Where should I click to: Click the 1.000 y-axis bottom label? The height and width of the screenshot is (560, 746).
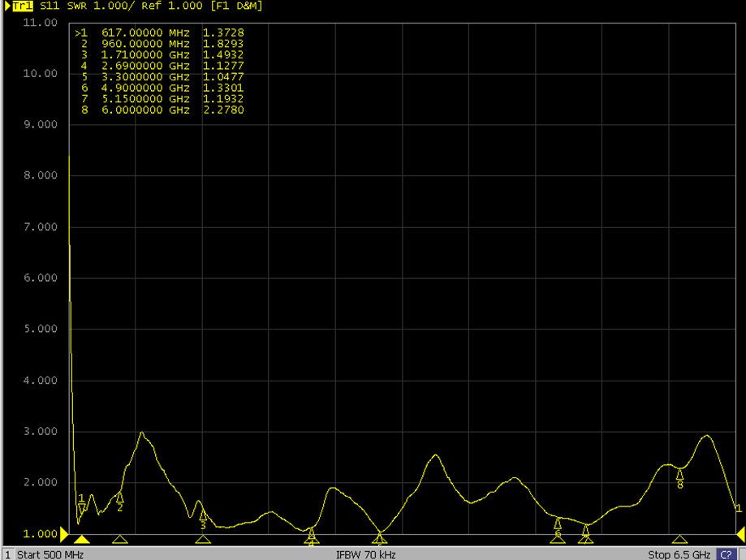click(41, 534)
